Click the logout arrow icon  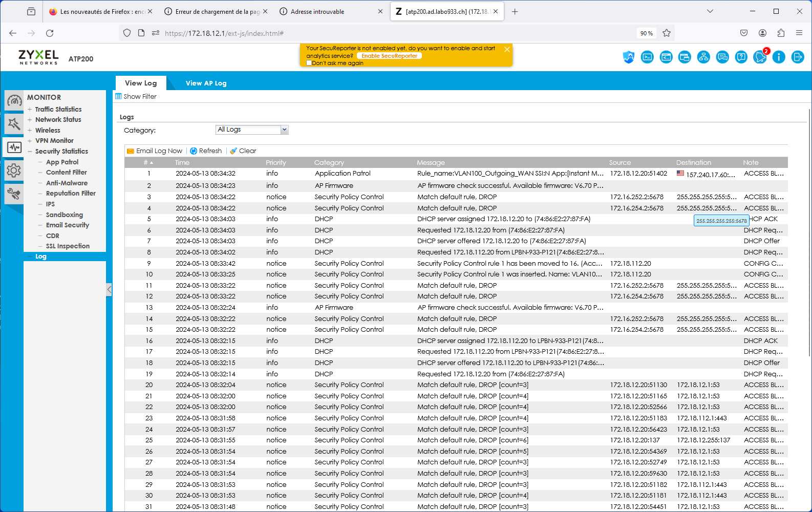pyautogui.click(x=798, y=57)
